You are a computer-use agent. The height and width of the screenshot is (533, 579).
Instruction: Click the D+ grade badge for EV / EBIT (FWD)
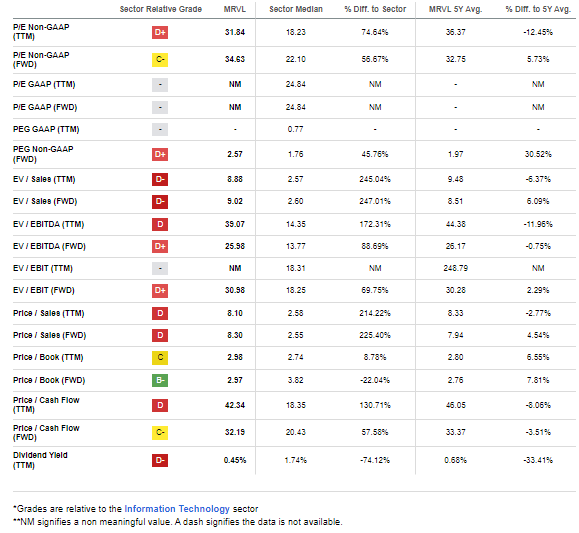pos(160,291)
